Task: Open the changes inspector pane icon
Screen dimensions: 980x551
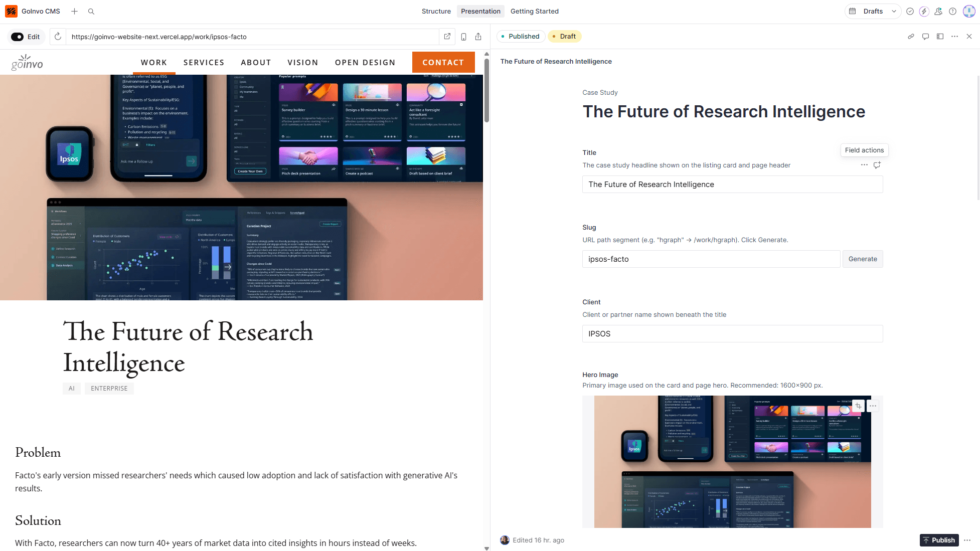Action: [x=940, y=37]
